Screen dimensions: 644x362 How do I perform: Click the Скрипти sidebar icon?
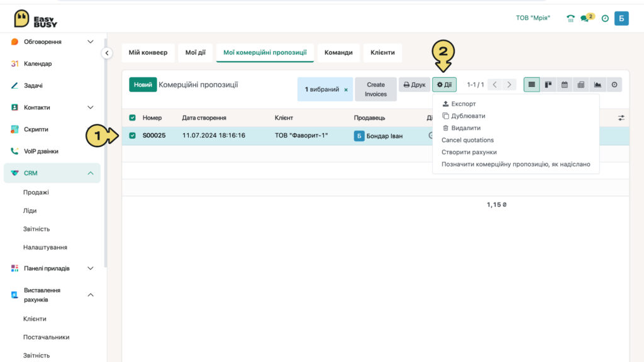click(x=14, y=129)
